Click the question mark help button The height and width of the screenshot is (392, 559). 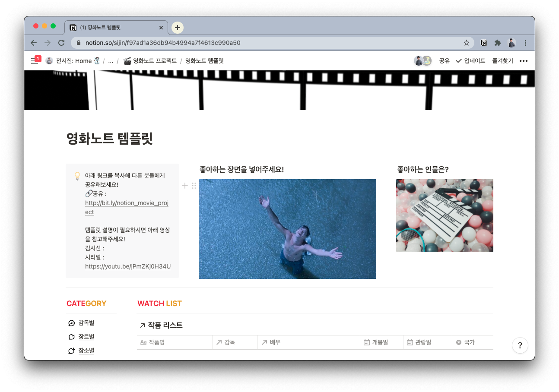520,345
